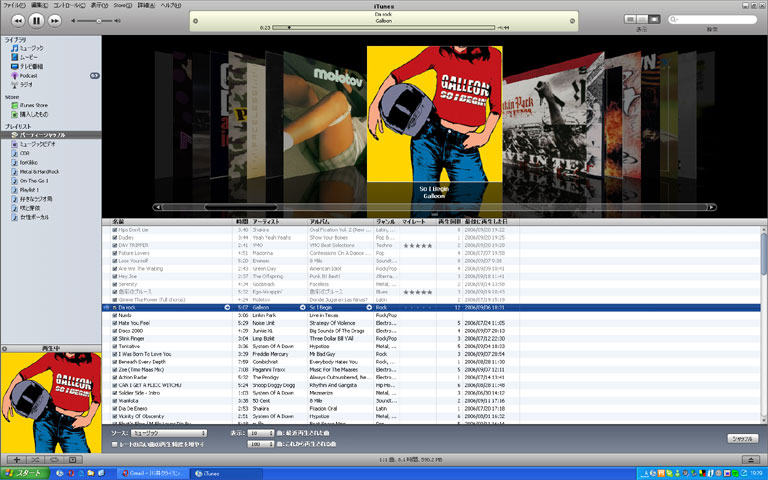Viewport: 768px width, 480px height.
Task: Uncheck the checkbox beside Hips Don't Lie
Action: point(115,230)
